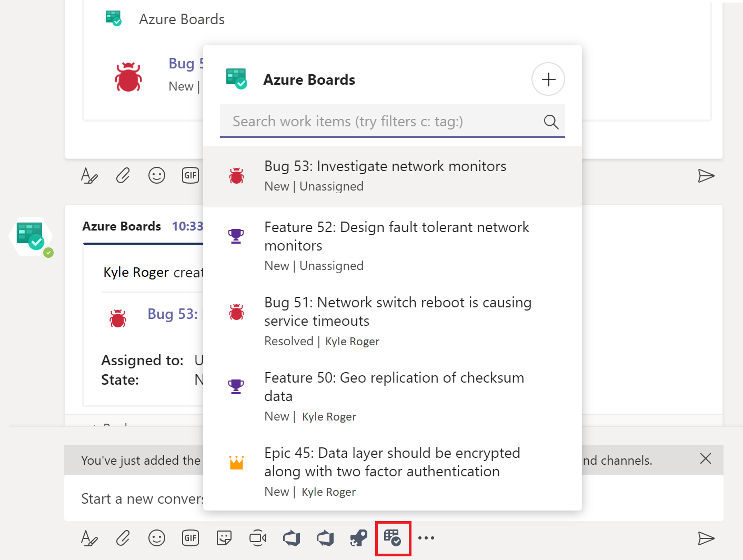The width and height of the screenshot is (743, 560).
Task: Click the small bug icon in Kyle Roger card
Action: tap(118, 318)
